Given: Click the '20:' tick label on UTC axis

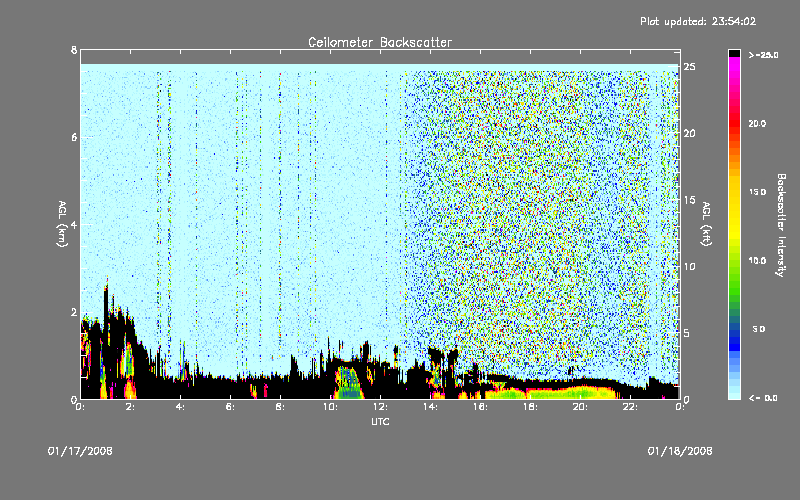Looking at the screenshot, I should pyautogui.click(x=580, y=407).
